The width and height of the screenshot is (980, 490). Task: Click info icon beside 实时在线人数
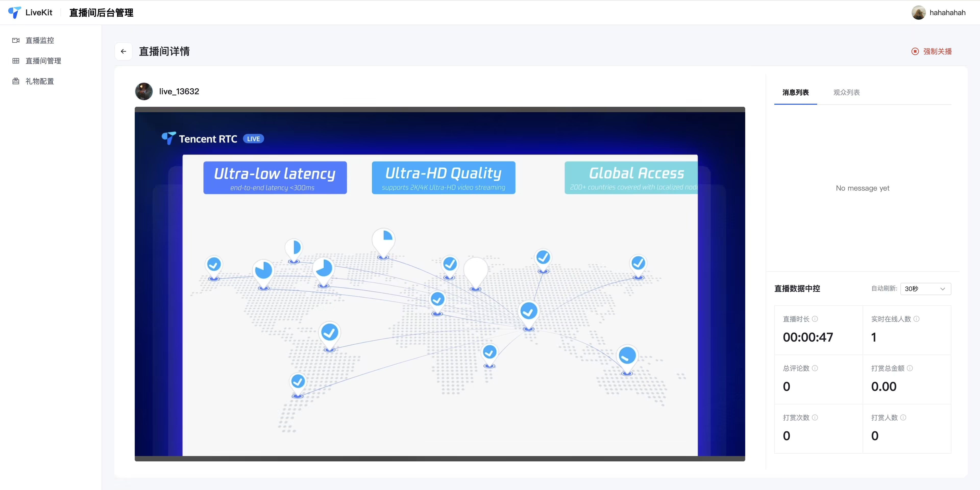click(916, 319)
